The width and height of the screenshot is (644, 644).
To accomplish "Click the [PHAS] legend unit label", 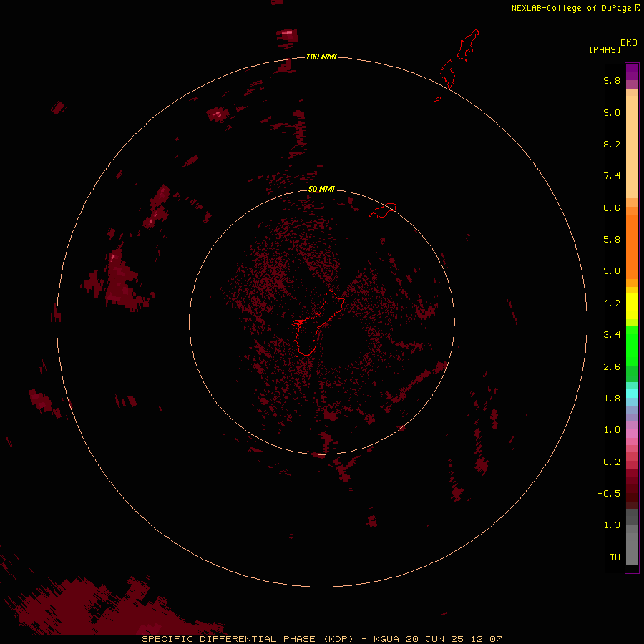I will [605, 49].
